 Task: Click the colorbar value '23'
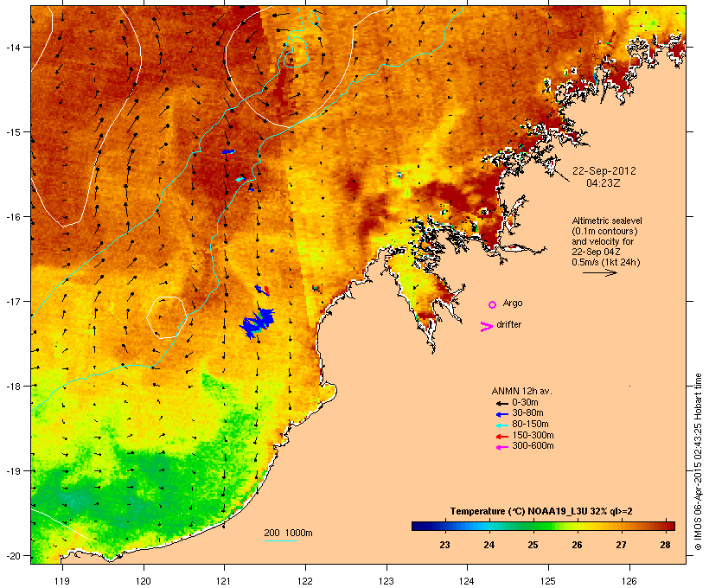coord(445,545)
